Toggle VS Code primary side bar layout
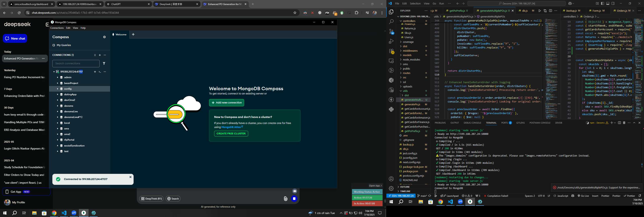Image resolution: width=644 pixels, height=217 pixels. (603, 3)
